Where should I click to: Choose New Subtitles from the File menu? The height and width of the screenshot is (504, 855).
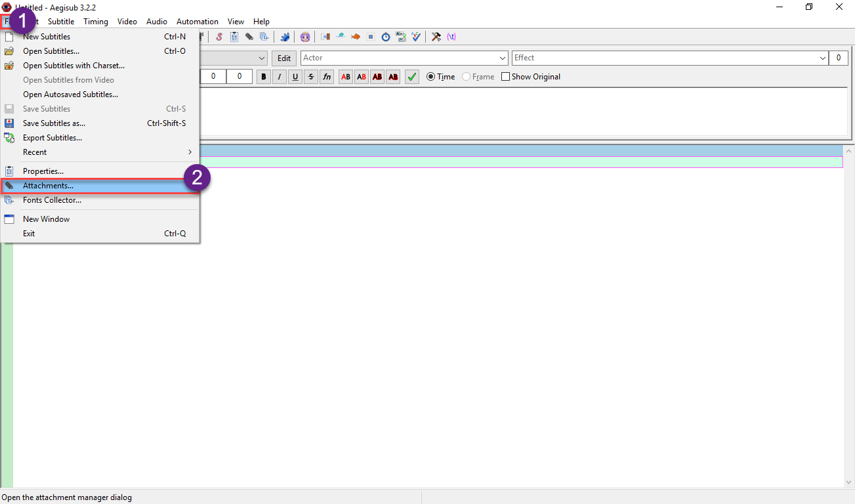coord(100,37)
